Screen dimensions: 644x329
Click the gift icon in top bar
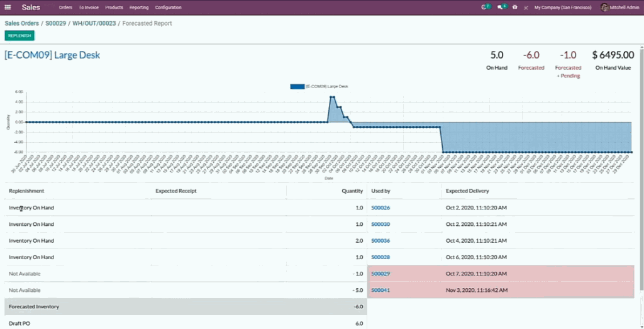(x=515, y=8)
